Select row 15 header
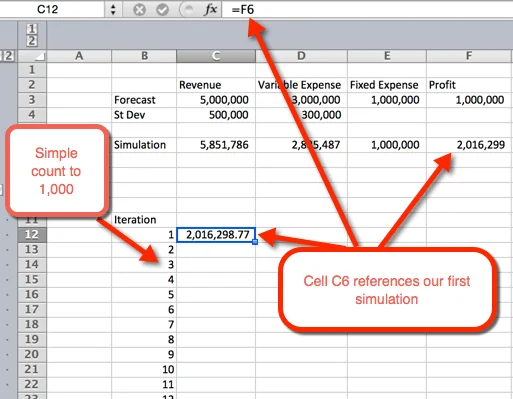This screenshot has height=399, width=513. click(x=32, y=280)
